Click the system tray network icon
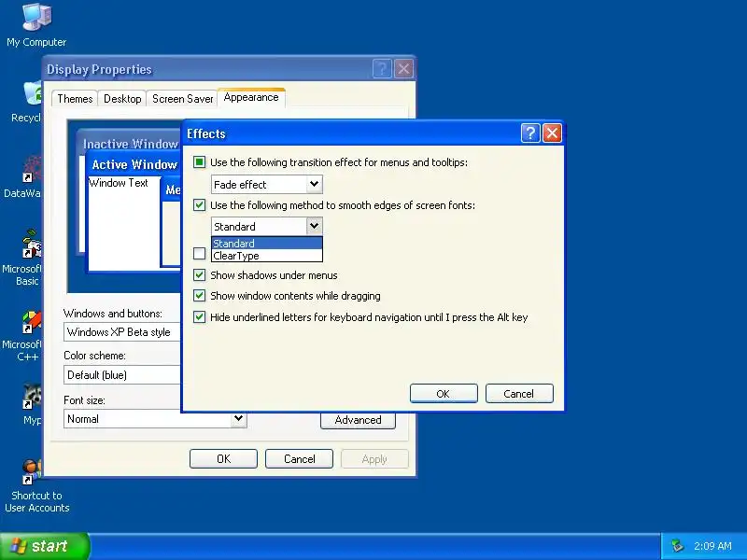 (x=677, y=546)
